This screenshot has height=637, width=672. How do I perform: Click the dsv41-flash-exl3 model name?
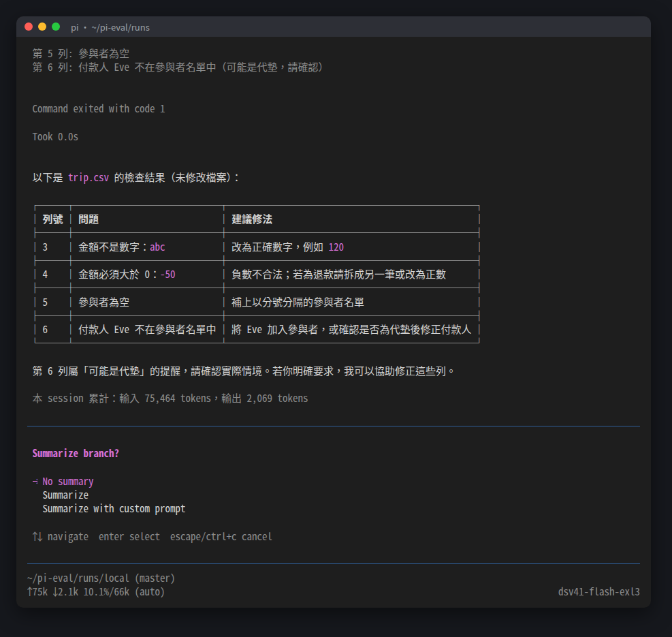click(x=598, y=592)
